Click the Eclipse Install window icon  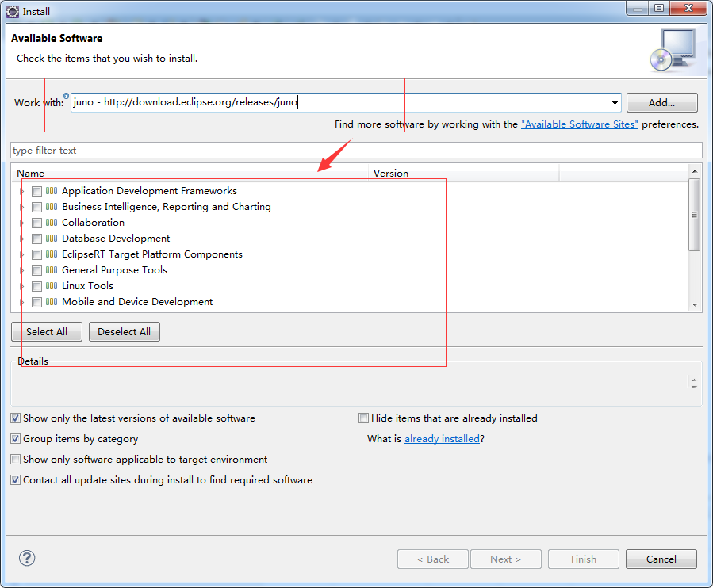point(12,11)
